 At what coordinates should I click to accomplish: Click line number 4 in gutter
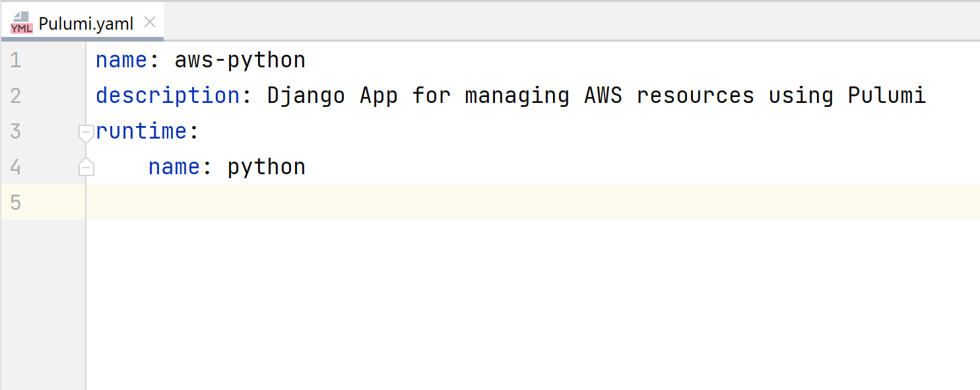[16, 167]
